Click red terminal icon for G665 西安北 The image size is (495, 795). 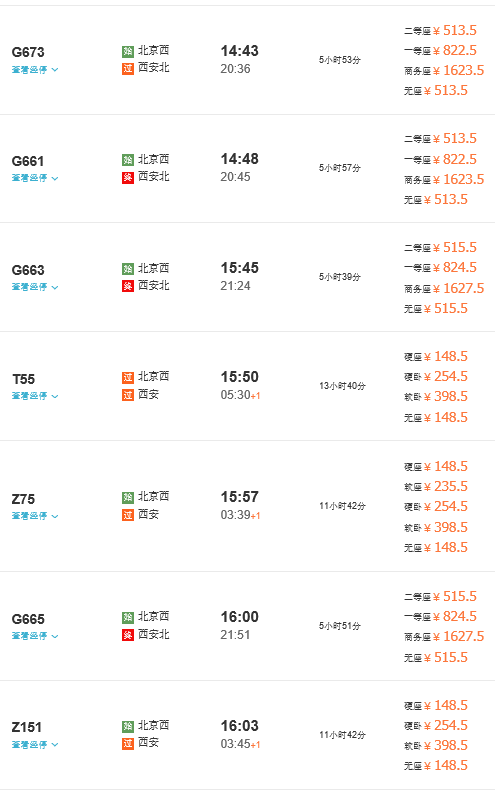128,635
